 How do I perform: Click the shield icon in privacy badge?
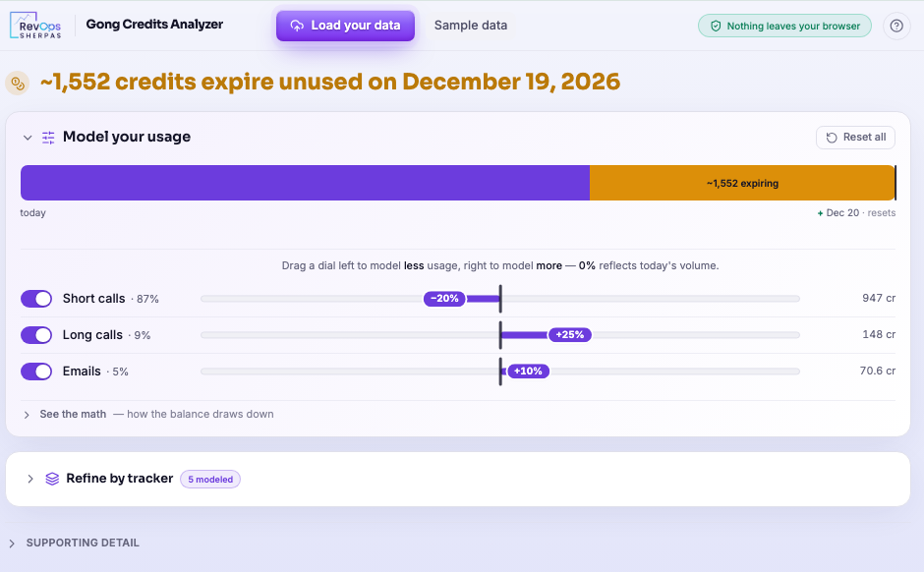(x=716, y=26)
